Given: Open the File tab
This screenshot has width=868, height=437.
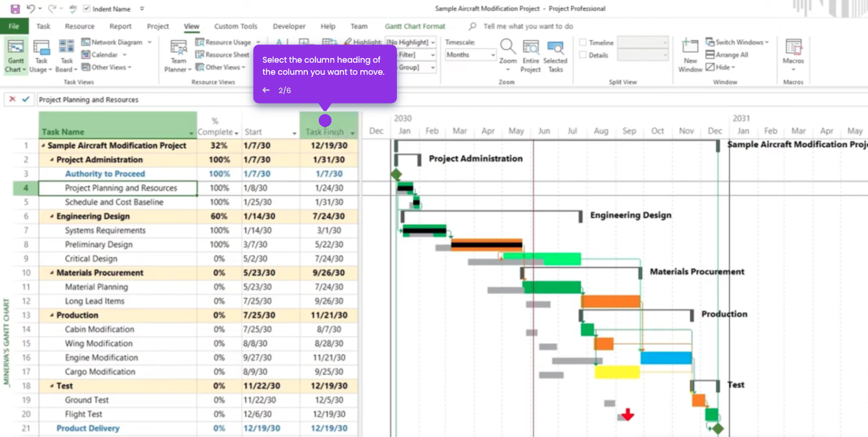Looking at the screenshot, I should click(x=14, y=26).
